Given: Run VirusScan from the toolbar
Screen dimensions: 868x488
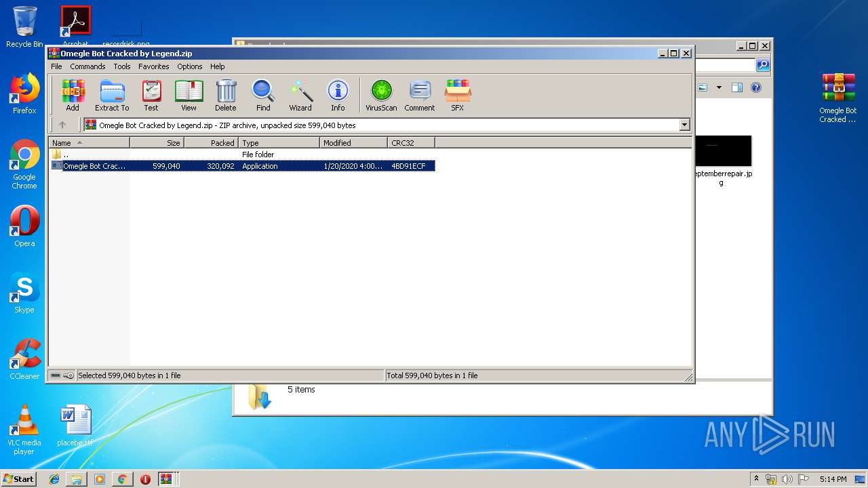Looking at the screenshot, I should [381, 95].
